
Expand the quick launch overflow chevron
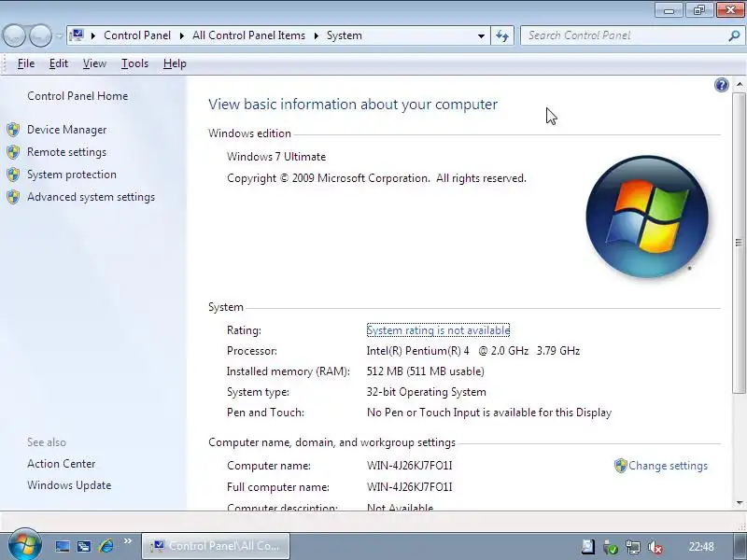pos(128,541)
